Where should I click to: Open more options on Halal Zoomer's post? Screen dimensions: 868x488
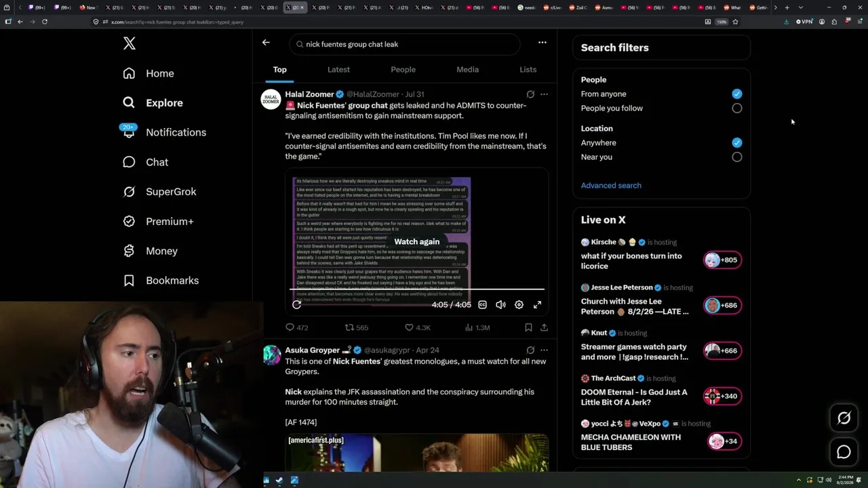pyautogui.click(x=544, y=94)
